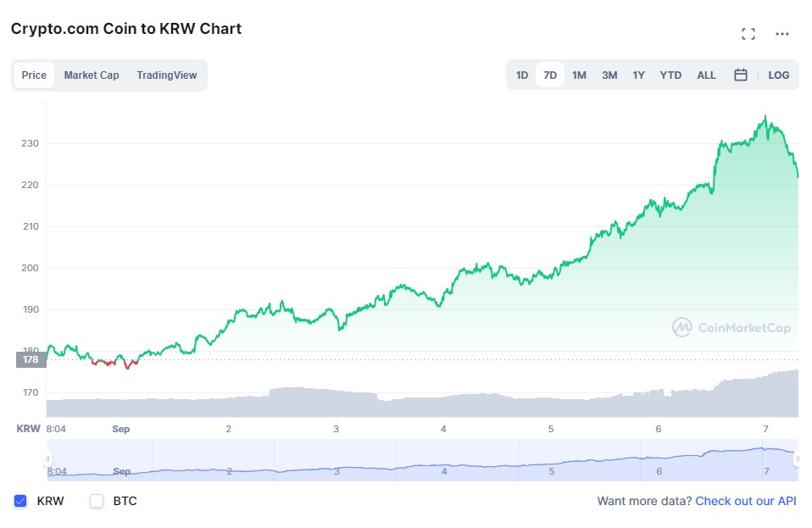The height and width of the screenshot is (528, 812).
Task: Enable the BTC currency checkbox
Action: (97, 501)
